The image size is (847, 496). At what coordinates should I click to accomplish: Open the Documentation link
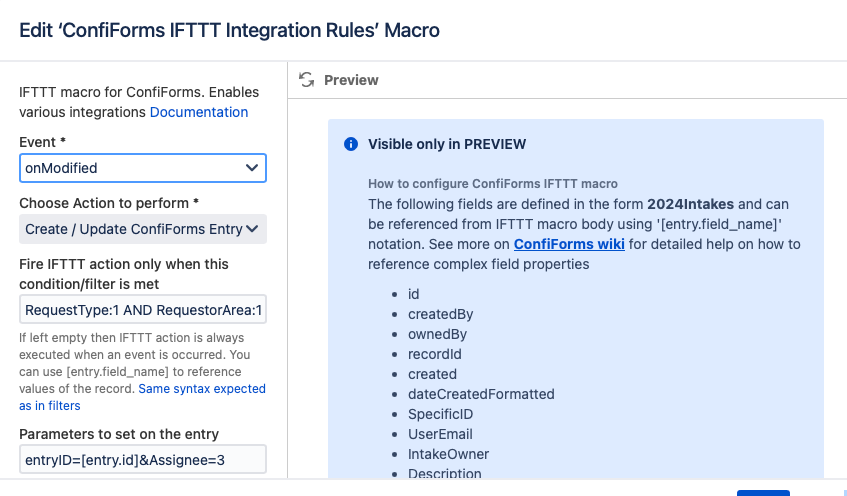click(x=199, y=112)
